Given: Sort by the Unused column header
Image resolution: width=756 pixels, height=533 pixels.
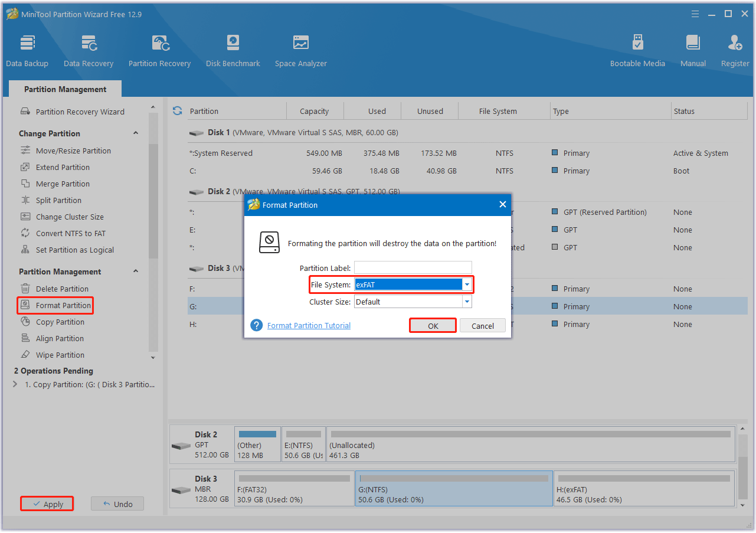Looking at the screenshot, I should (430, 111).
